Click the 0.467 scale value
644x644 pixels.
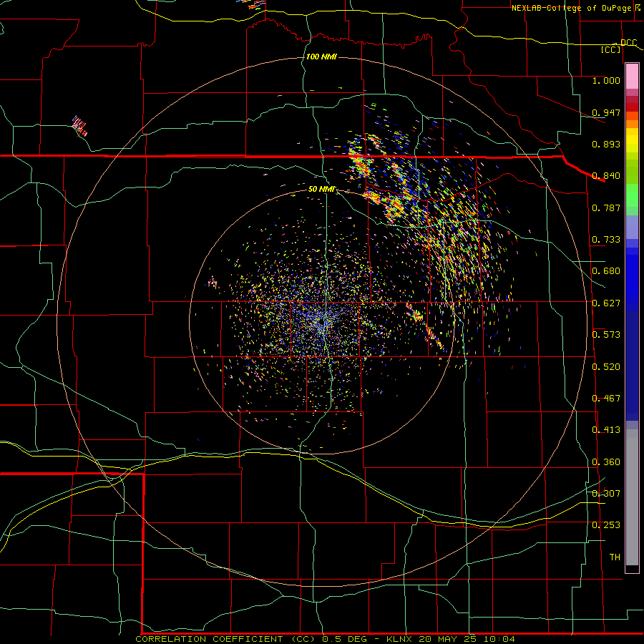point(606,398)
